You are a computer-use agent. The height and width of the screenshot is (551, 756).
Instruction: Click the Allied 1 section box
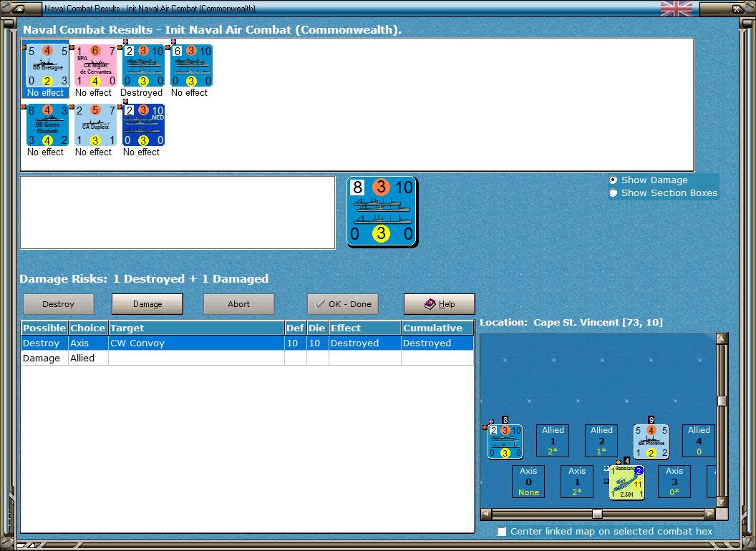553,441
